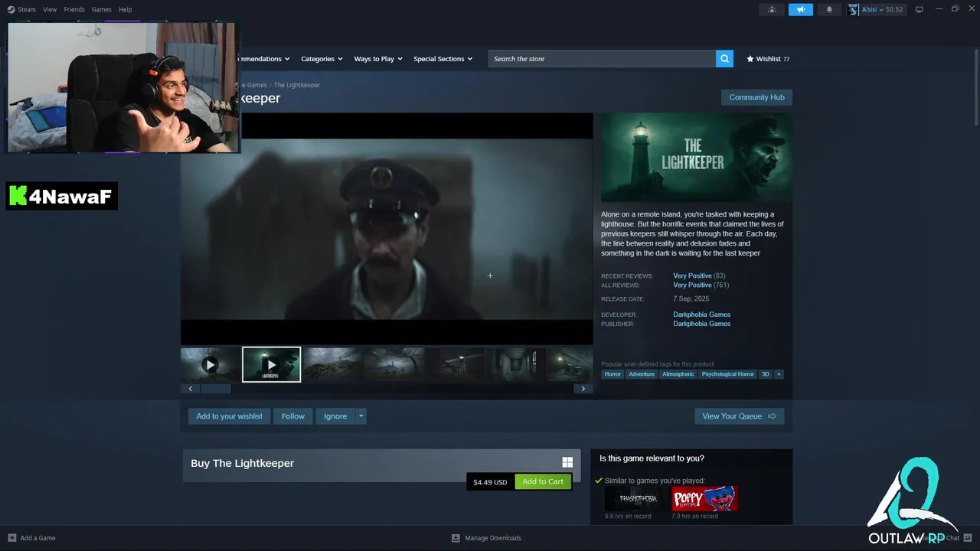
Task: Play the first trailer thumbnail
Action: click(210, 364)
